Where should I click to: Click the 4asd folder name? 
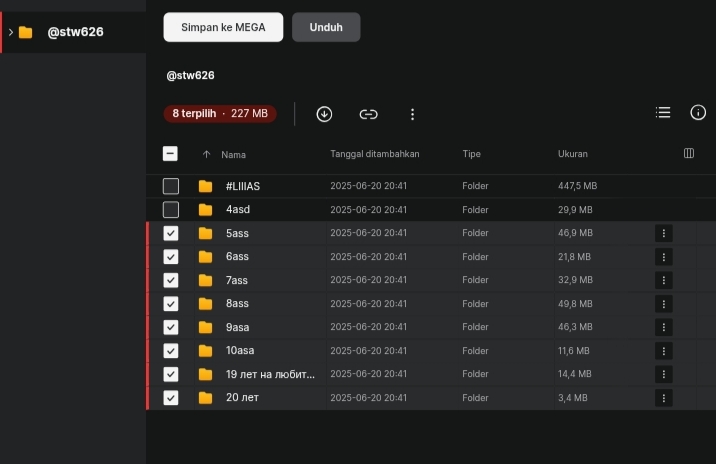[238, 210]
